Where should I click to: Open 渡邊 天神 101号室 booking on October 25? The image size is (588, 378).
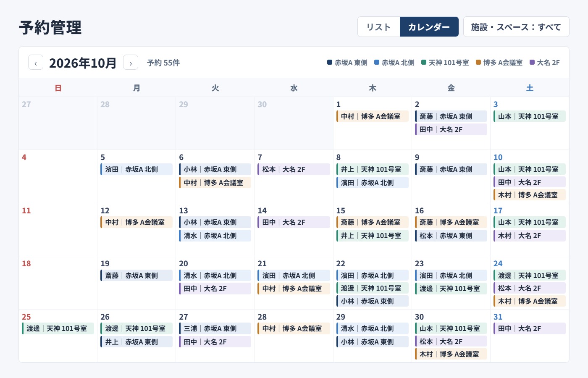point(58,328)
